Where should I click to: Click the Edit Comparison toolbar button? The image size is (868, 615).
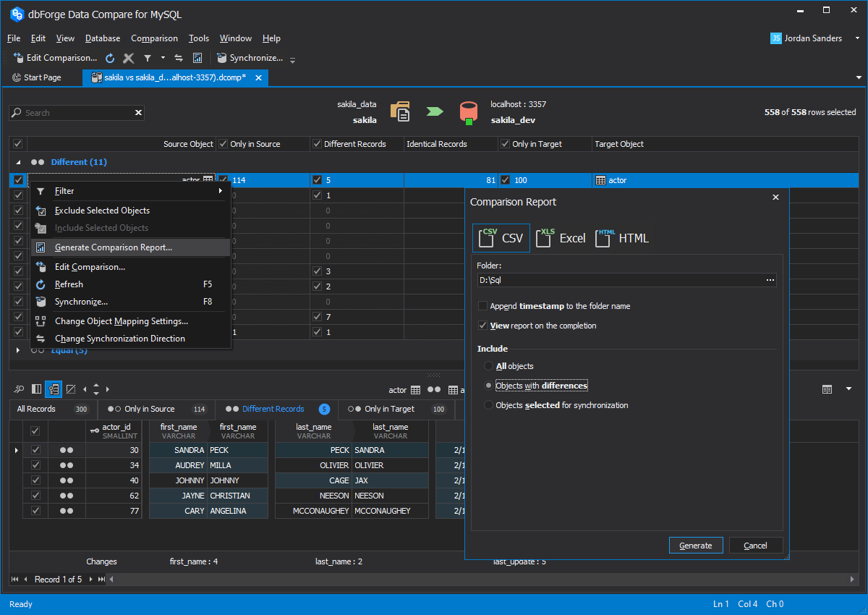pyautogui.click(x=55, y=58)
